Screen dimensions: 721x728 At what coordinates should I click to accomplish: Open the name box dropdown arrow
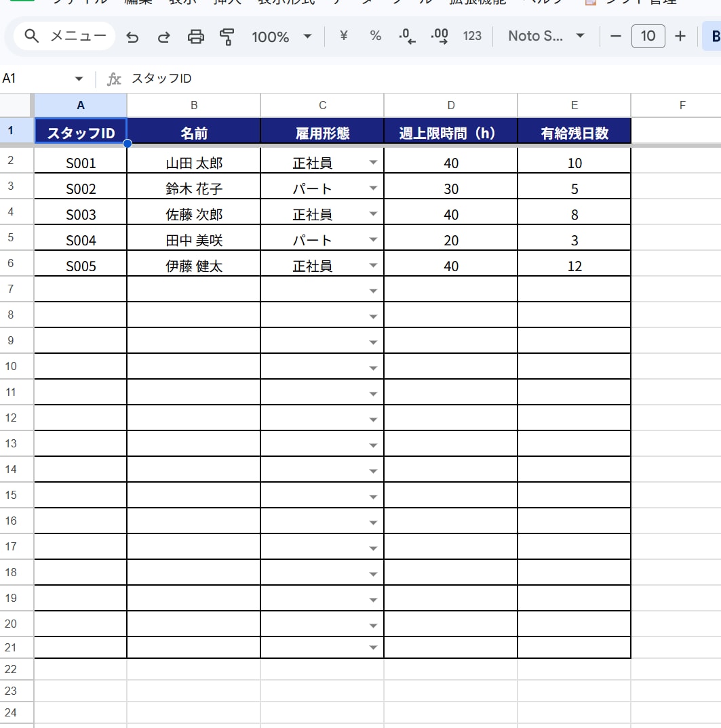coord(79,79)
